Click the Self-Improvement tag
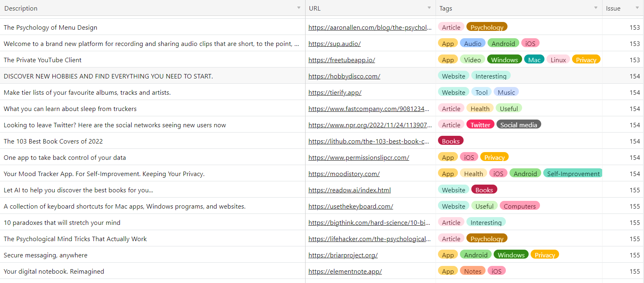Viewport: 644px width, 283px height. tap(572, 173)
